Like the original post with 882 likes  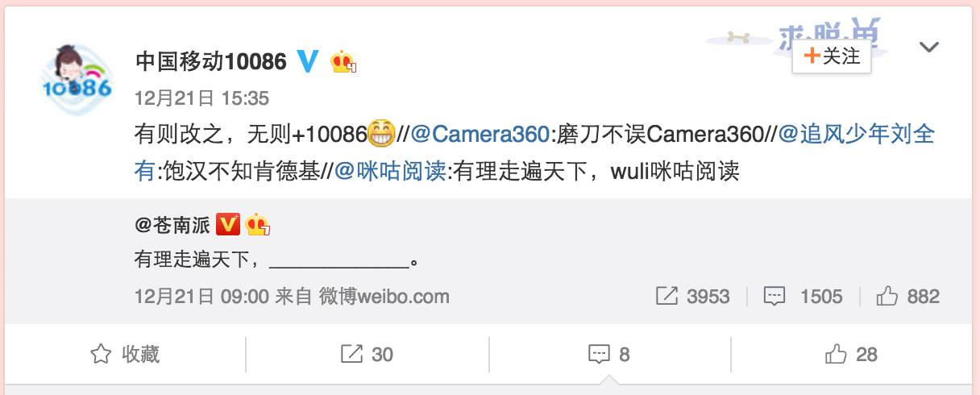coord(908,297)
